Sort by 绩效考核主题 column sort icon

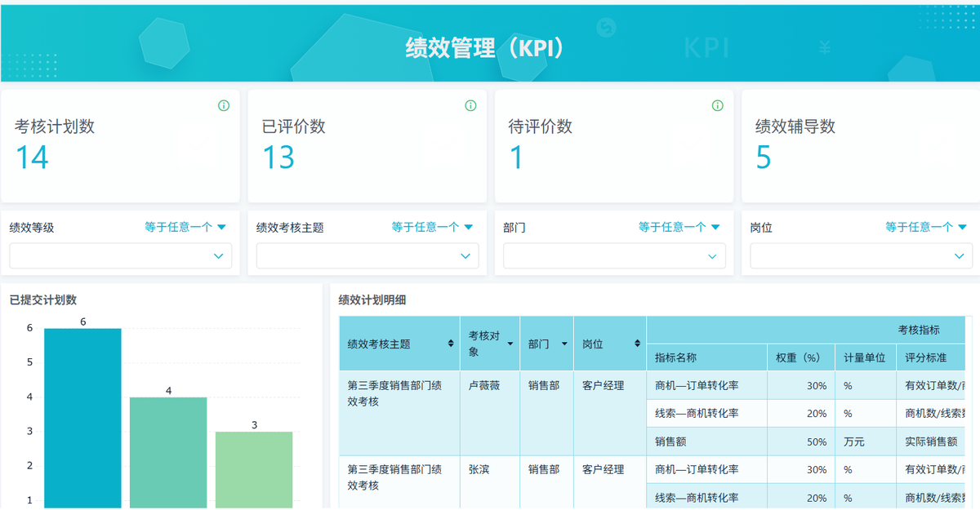click(451, 344)
